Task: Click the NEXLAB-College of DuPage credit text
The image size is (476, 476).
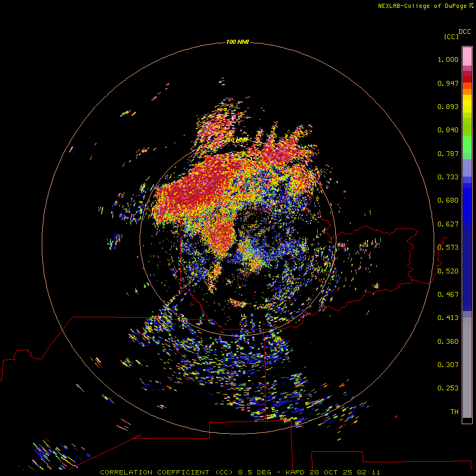Action: tap(422, 6)
